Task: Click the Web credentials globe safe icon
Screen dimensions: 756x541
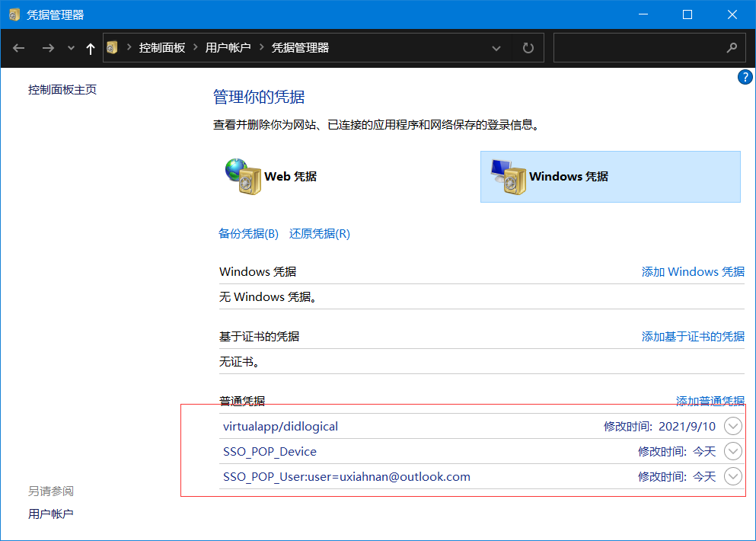Action: pyautogui.click(x=244, y=176)
